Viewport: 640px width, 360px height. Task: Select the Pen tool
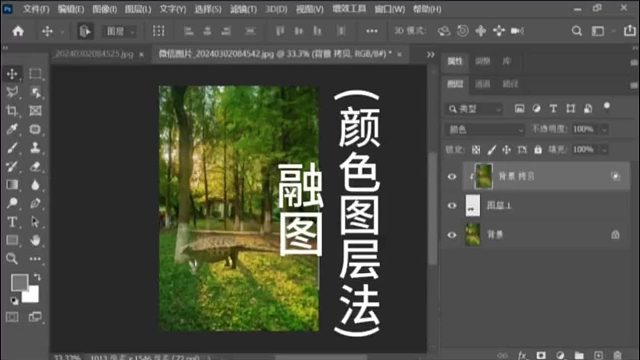click(35, 203)
